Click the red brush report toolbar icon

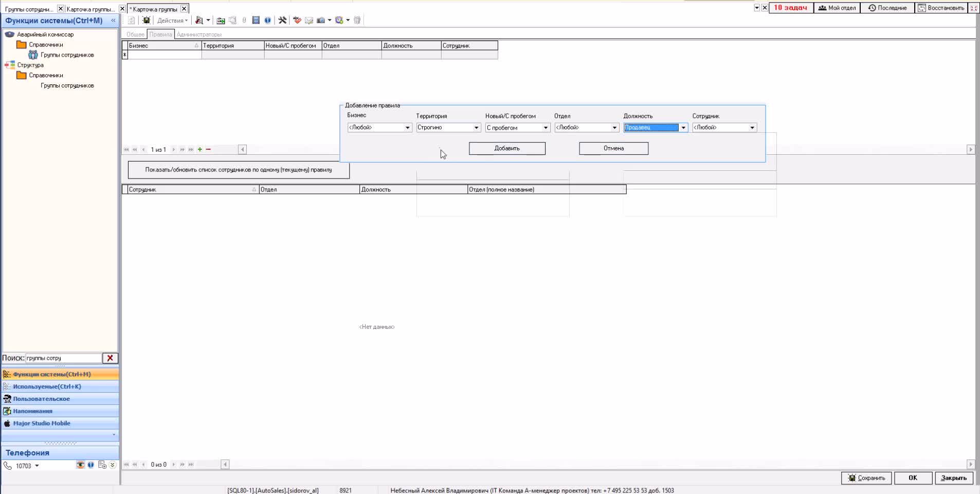[199, 20]
